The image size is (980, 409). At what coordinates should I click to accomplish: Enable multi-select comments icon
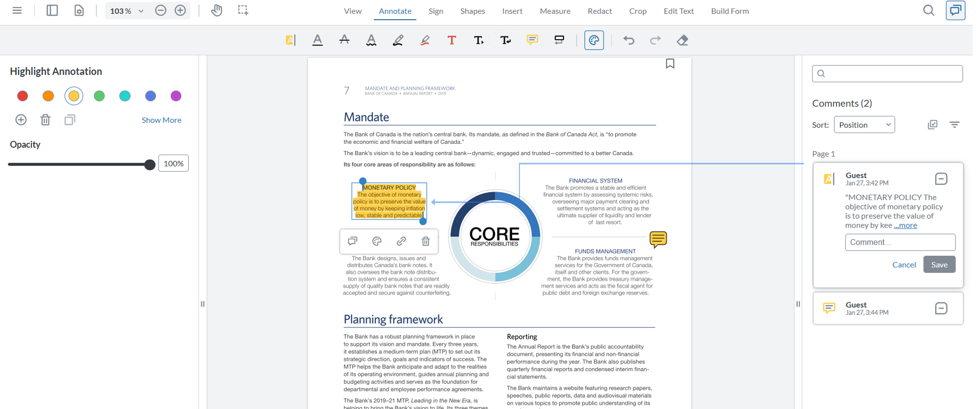click(x=933, y=124)
